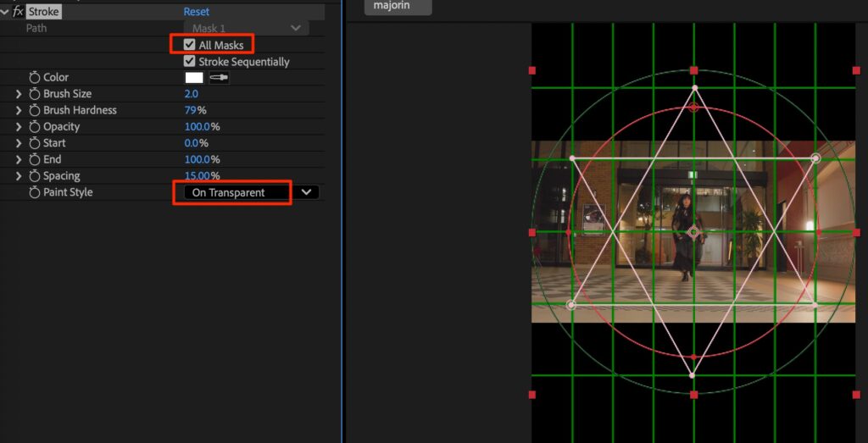Toggle the fx switch for Stroke effect
Screen dimensions: 868x443
tap(17, 12)
